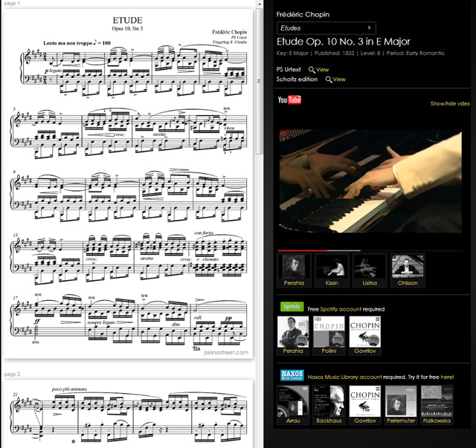Click the 'Perahia' label under YouTube videos
The width and height of the screenshot is (476, 448).
[294, 283]
